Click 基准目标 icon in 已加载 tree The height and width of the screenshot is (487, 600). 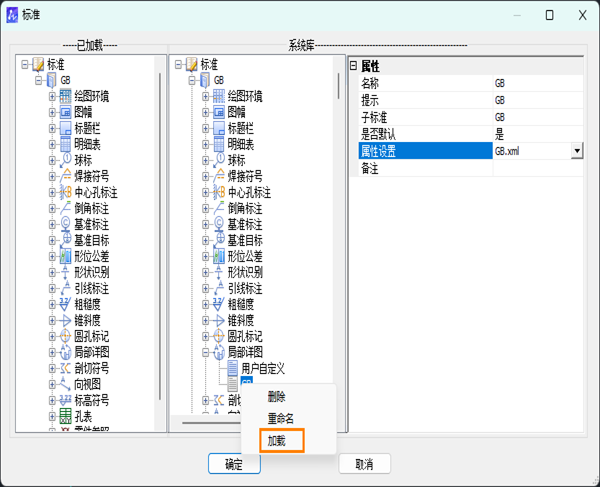[65, 240]
